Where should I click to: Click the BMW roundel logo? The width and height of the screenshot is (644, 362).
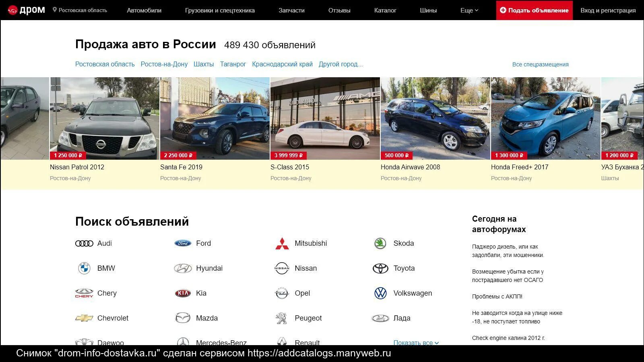pos(84,268)
